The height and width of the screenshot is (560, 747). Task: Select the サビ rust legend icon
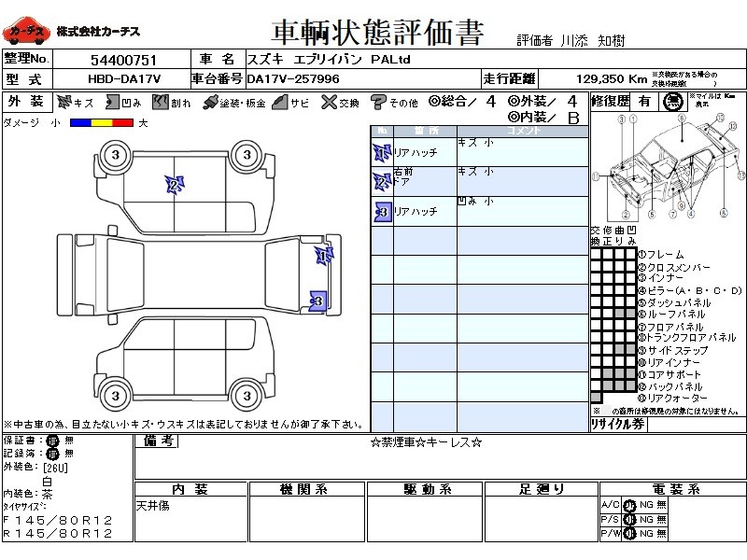pyautogui.click(x=280, y=102)
